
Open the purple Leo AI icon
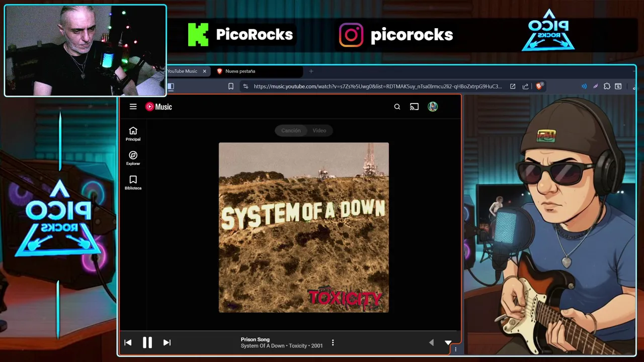pyautogui.click(x=596, y=86)
